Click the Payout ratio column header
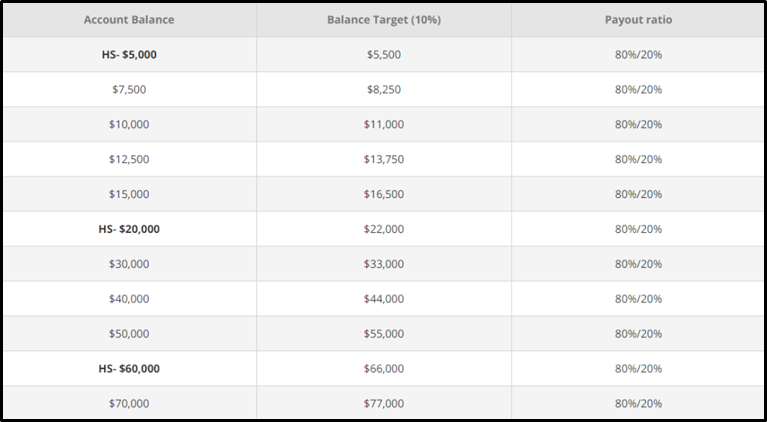The height and width of the screenshot is (422, 767). tap(638, 20)
